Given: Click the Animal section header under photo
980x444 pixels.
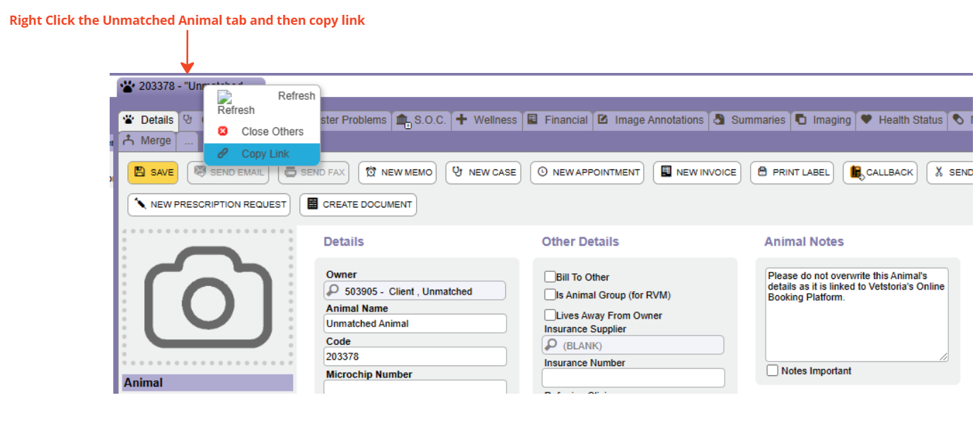Looking at the screenshot, I should pos(208,382).
